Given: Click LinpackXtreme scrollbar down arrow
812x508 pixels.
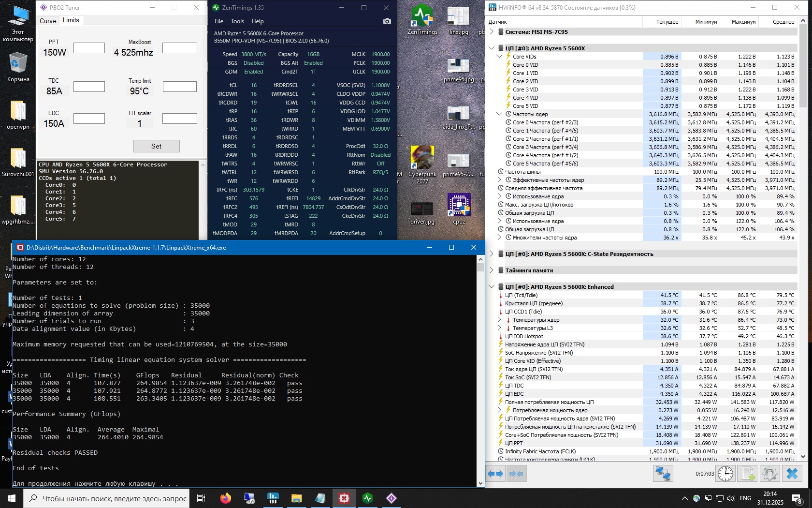Looking at the screenshot, I should pos(480,483).
